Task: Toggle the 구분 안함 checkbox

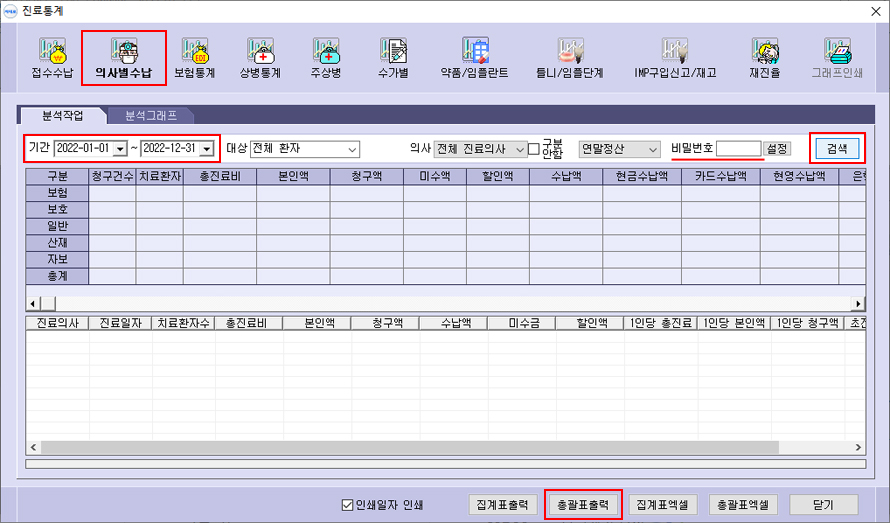Action: pos(534,149)
